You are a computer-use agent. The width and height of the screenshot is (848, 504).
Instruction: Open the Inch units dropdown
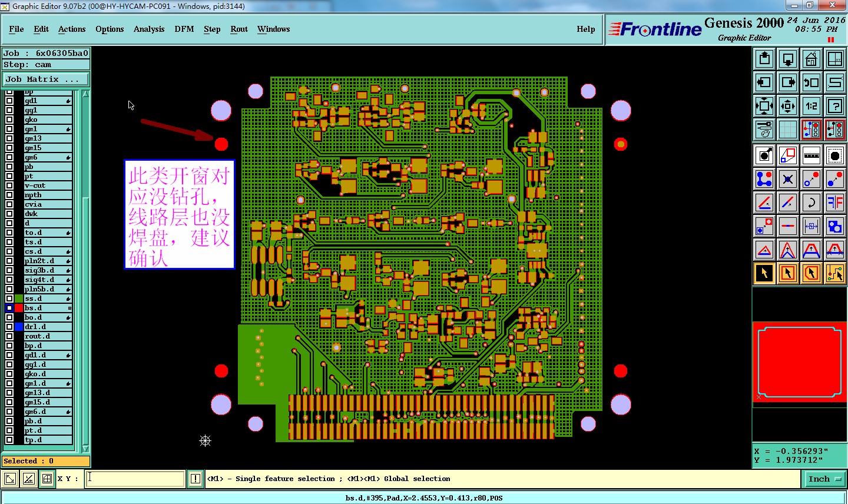tap(824, 479)
